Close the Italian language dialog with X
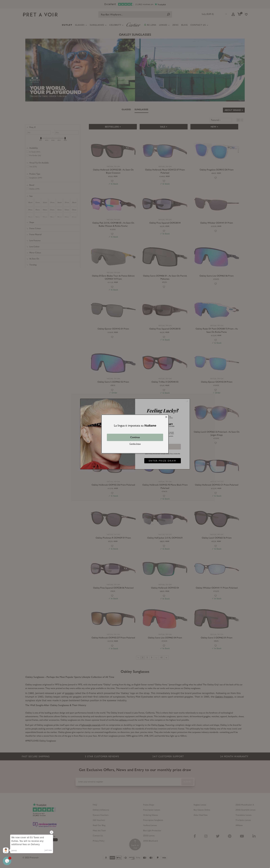 pyautogui.click(x=166, y=417)
